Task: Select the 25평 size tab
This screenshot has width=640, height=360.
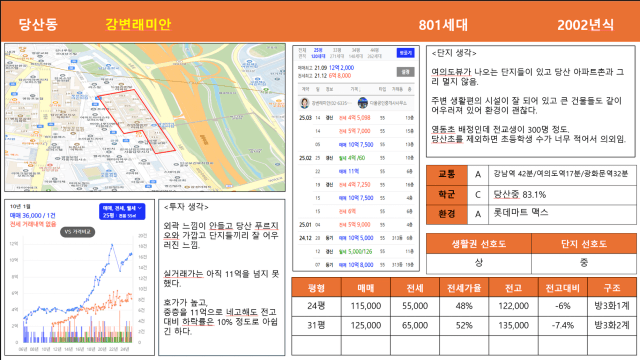Action: pos(318,53)
